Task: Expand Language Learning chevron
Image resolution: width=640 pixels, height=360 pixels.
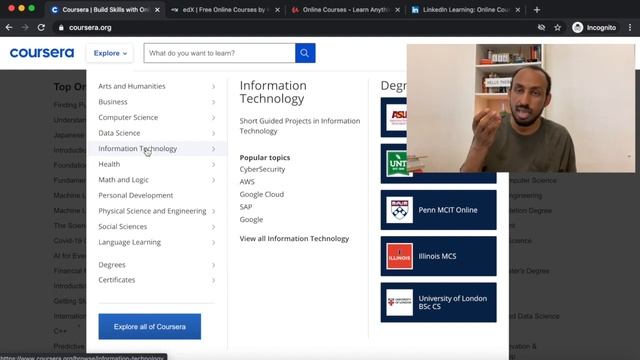Action: (213, 242)
